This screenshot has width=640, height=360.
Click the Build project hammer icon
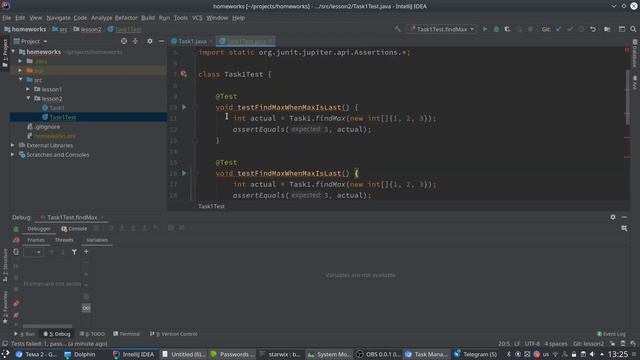pyautogui.click(x=398, y=29)
